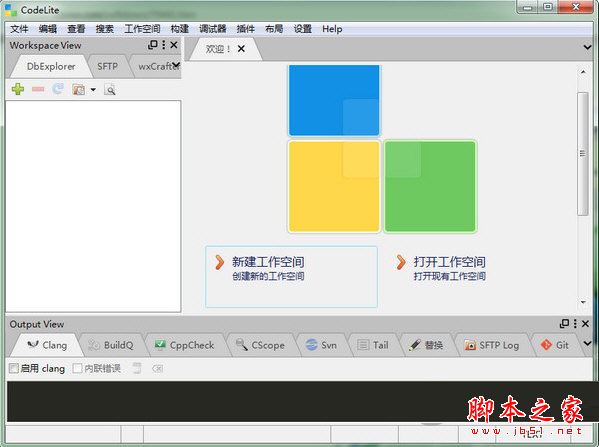Close the Workspace View panel
599x447 pixels.
(x=174, y=45)
